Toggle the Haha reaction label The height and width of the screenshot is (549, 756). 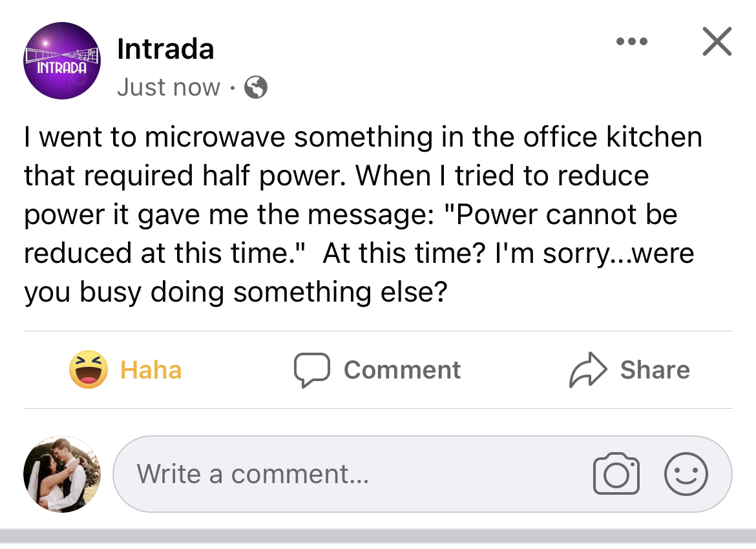151,370
